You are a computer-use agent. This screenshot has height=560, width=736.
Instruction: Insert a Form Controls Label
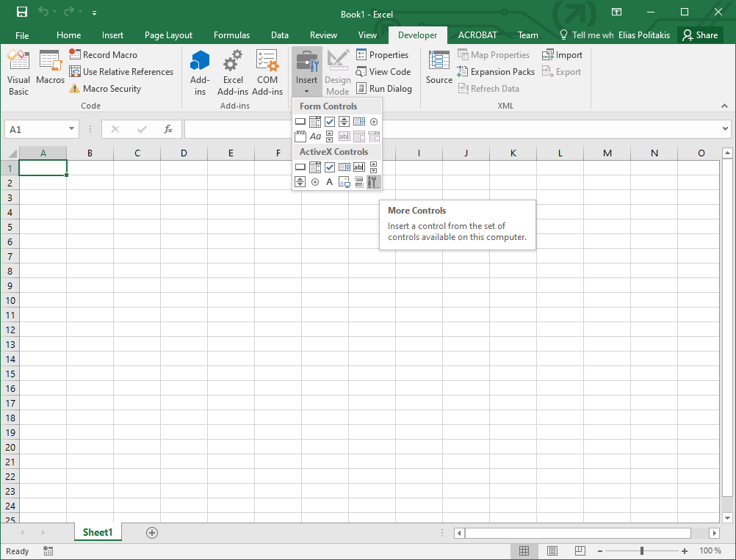pos(315,137)
